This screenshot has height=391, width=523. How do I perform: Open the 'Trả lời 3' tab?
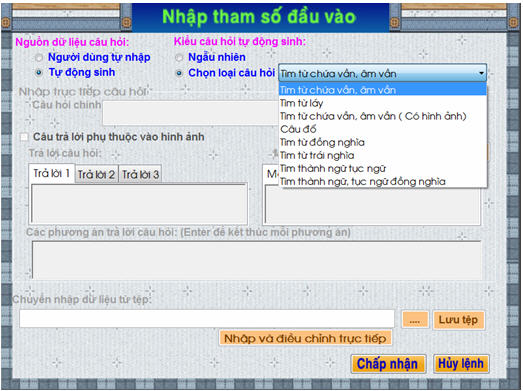point(140,174)
